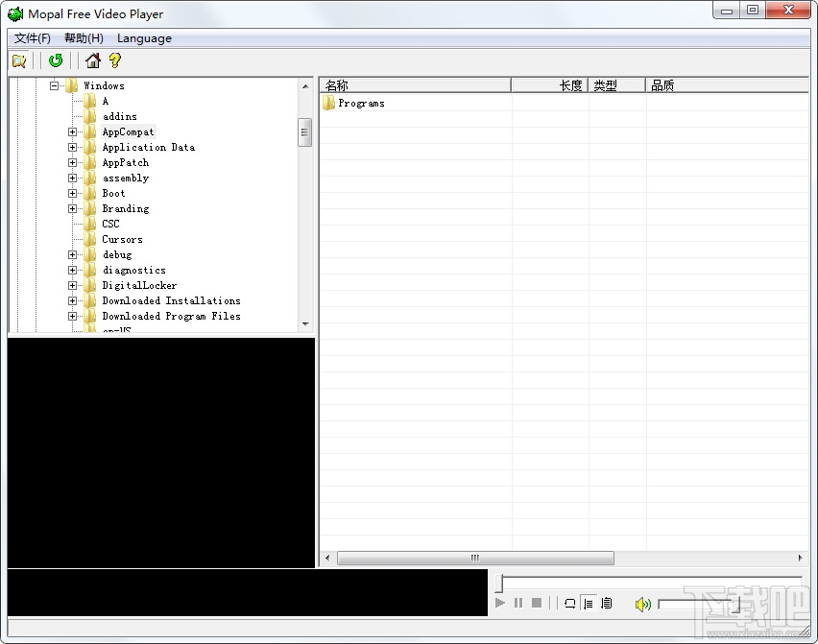Sort by the 类型 column header

coord(617,85)
